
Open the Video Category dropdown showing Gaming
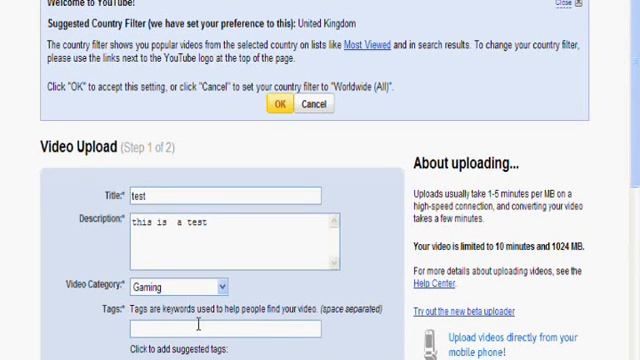coord(179,287)
